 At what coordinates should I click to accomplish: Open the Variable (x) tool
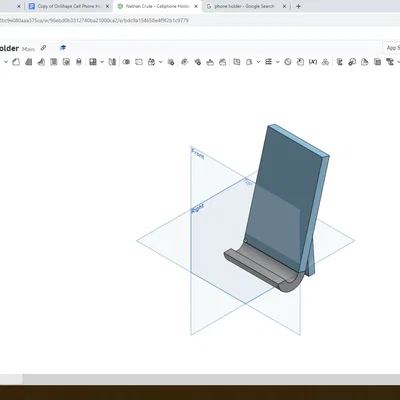coord(313,62)
